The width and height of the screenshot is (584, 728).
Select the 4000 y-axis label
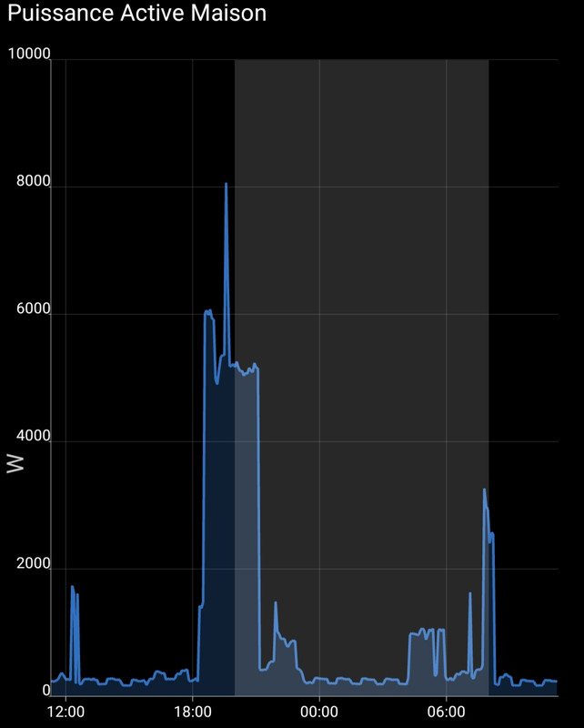[33, 436]
